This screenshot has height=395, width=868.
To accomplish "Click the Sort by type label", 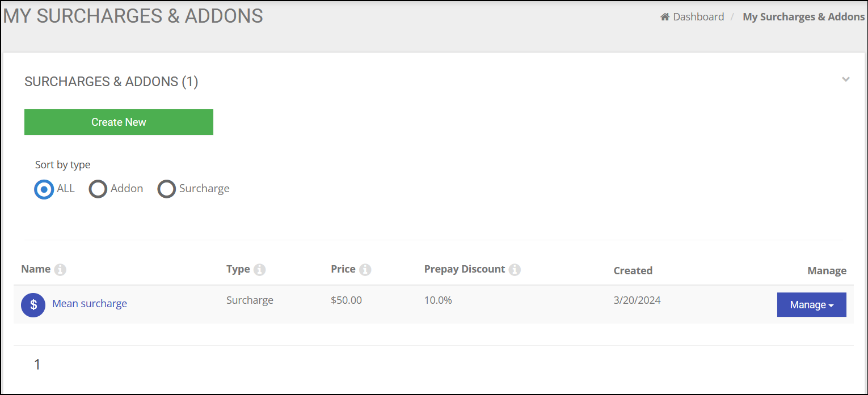I will coord(63,165).
